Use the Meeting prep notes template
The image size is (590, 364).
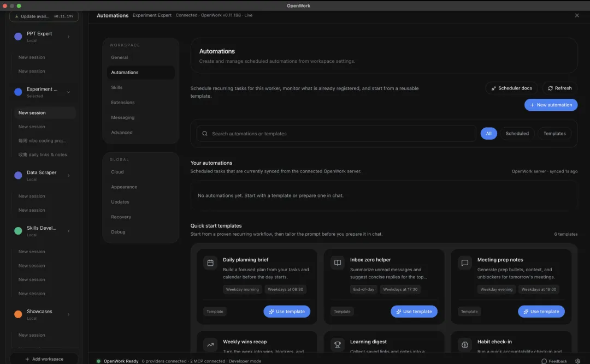(x=541, y=312)
